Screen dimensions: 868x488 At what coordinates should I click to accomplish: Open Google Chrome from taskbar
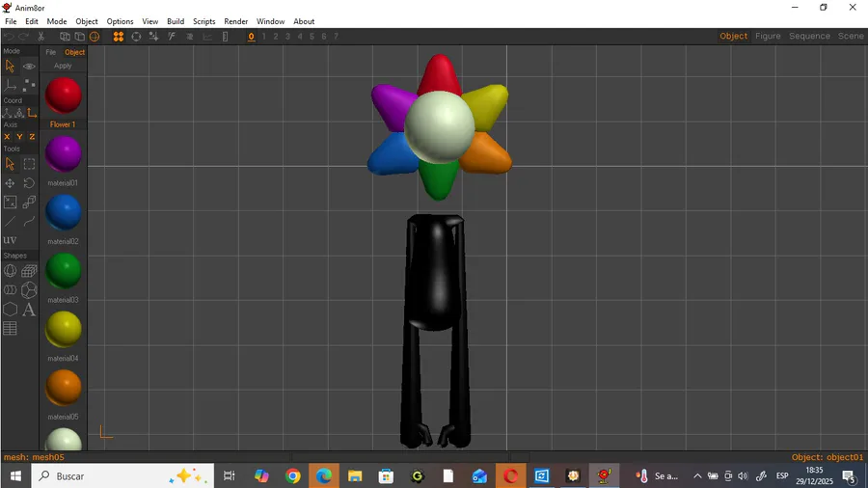pos(293,475)
